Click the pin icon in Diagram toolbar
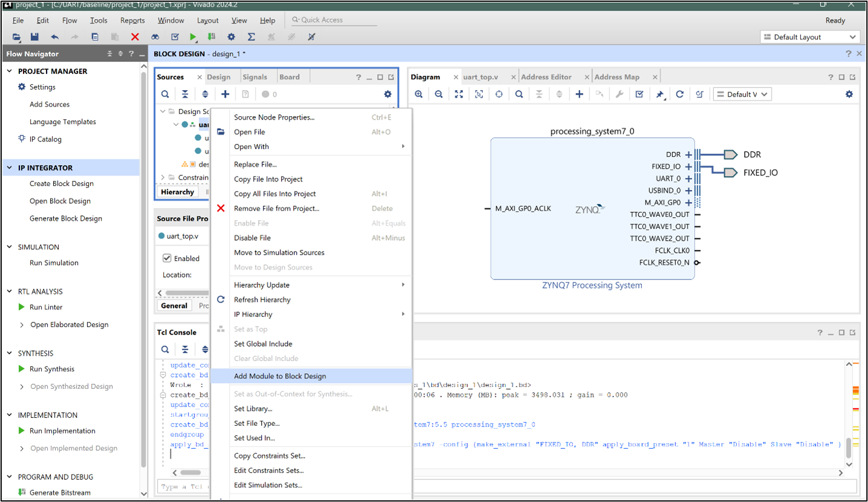868x502 pixels. coord(659,94)
